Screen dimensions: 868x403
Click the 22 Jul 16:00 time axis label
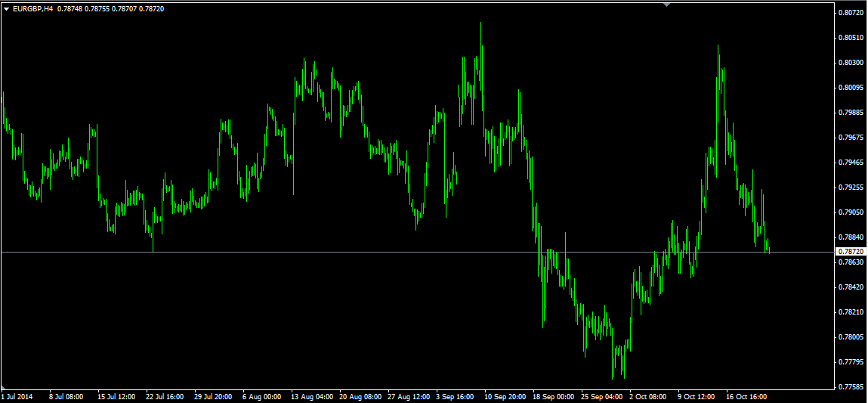[x=165, y=397]
